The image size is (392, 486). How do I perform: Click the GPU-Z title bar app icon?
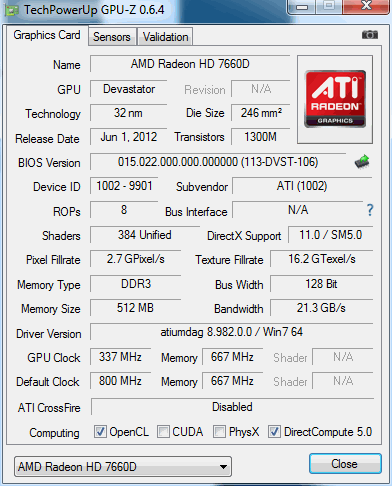coord(11,10)
